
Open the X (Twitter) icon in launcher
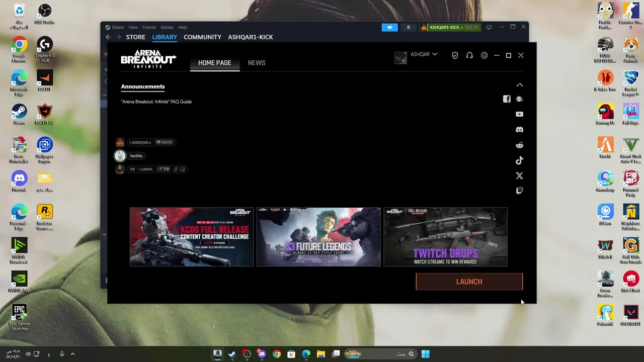coord(519,175)
